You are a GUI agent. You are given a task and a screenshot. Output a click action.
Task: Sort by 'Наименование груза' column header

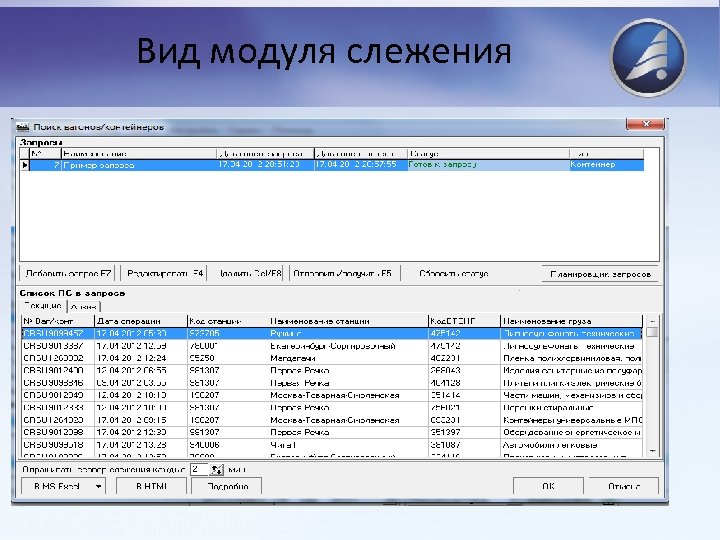pos(572,321)
